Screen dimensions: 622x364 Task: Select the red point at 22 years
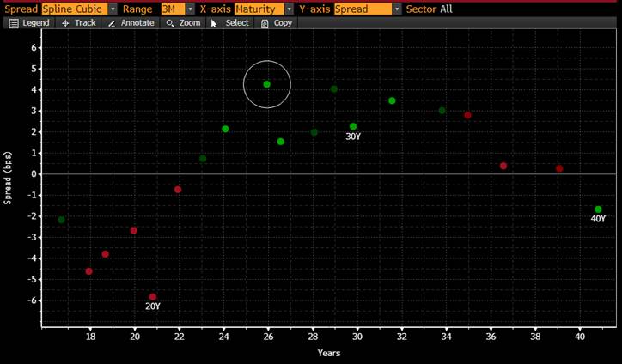(178, 190)
